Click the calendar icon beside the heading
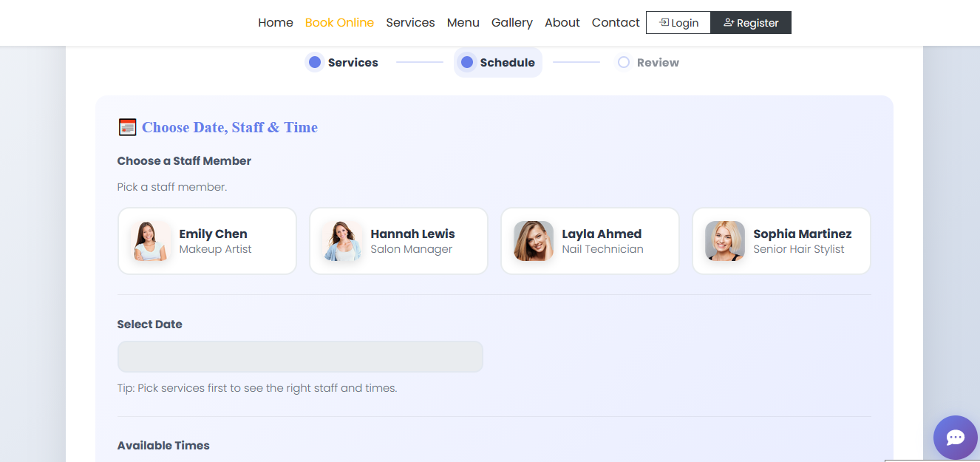Image resolution: width=980 pixels, height=462 pixels. click(x=127, y=126)
